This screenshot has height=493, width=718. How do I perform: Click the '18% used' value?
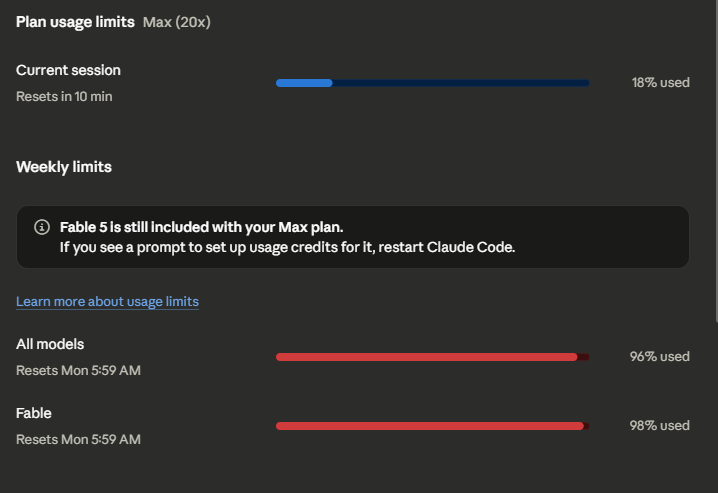(x=661, y=82)
